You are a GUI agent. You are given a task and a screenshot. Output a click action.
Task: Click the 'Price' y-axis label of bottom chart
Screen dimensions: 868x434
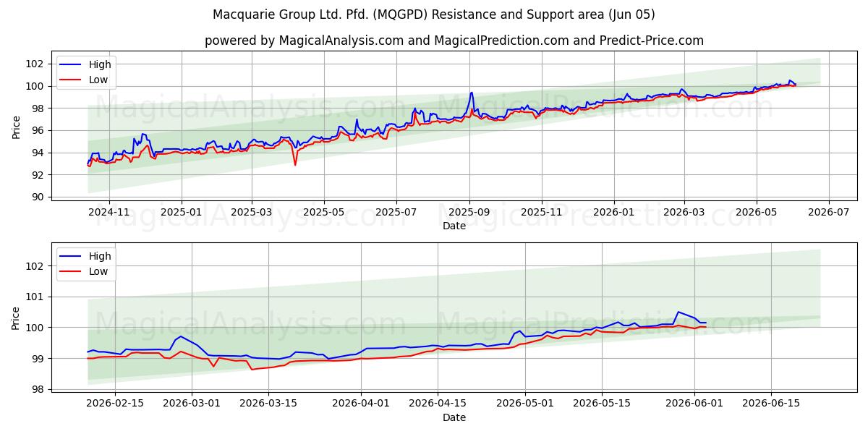17,318
